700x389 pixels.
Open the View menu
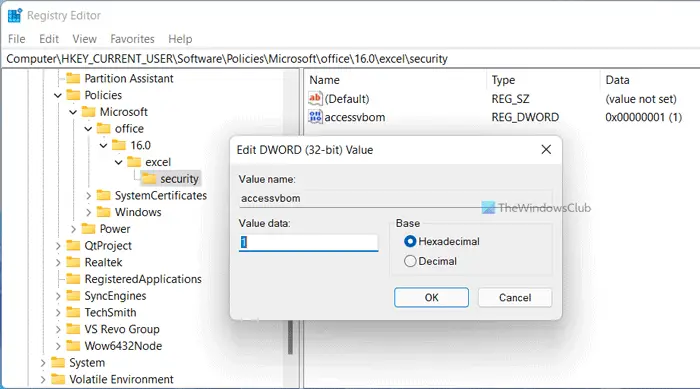click(x=84, y=39)
